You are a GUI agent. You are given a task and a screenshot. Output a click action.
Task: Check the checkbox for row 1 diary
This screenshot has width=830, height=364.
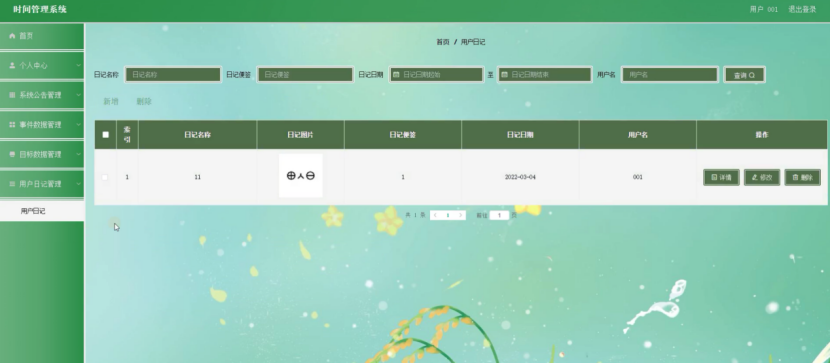pyautogui.click(x=105, y=177)
